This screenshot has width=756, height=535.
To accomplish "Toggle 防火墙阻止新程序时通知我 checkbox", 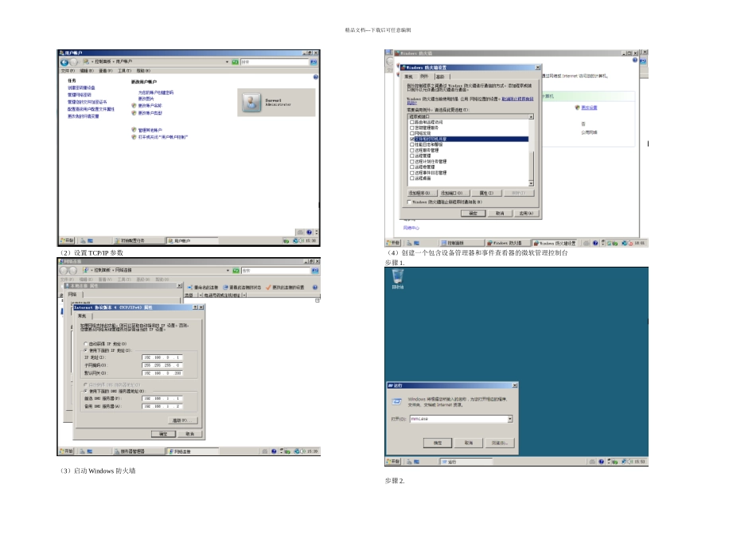I will click(x=409, y=202).
